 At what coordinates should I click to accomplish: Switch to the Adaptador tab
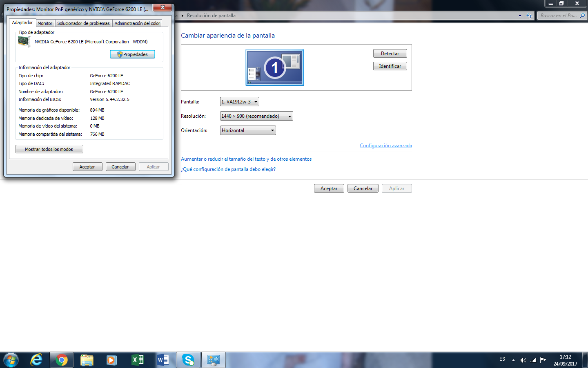(x=22, y=23)
